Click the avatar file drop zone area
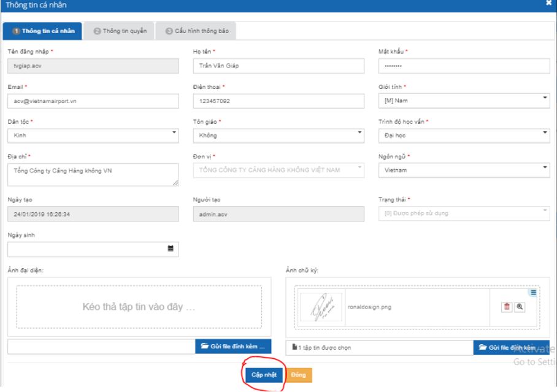 pyautogui.click(x=139, y=307)
